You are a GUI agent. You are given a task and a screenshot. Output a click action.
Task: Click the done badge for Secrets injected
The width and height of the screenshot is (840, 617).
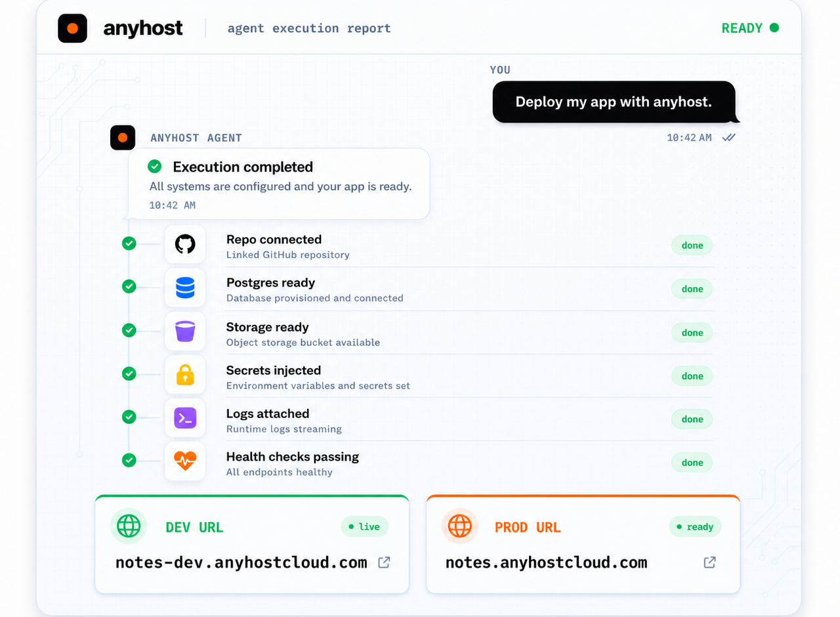692,376
